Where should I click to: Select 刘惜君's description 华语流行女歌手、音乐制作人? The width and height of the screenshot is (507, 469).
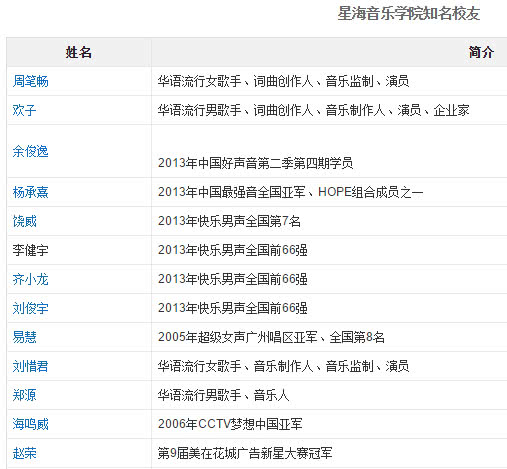(236, 366)
